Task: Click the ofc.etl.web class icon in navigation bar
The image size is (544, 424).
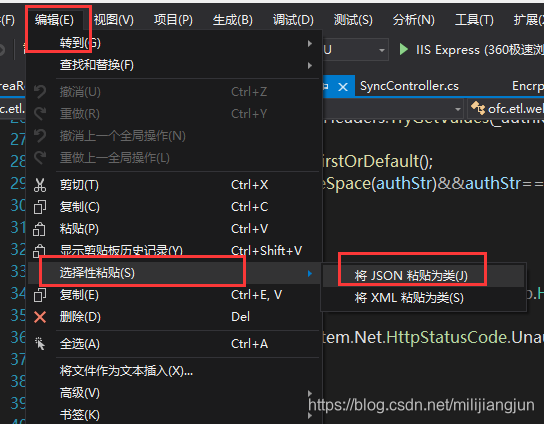Action: (478, 109)
